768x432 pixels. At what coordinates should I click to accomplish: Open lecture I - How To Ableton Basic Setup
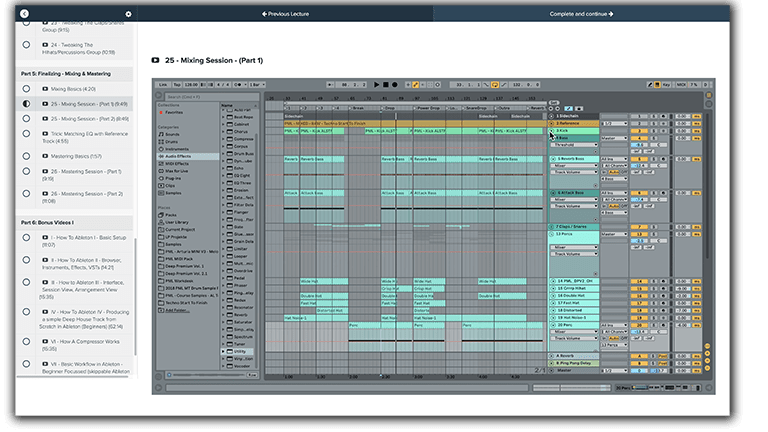click(x=84, y=241)
